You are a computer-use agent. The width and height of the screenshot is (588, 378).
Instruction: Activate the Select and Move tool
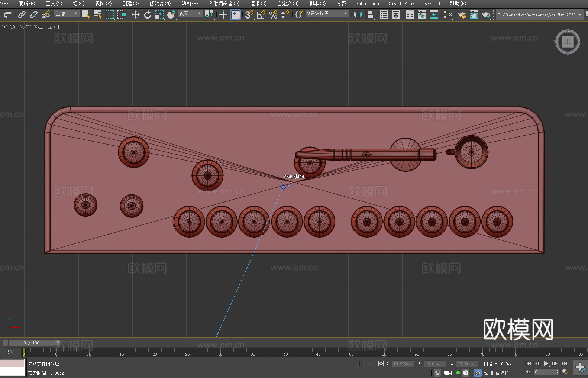click(x=136, y=14)
